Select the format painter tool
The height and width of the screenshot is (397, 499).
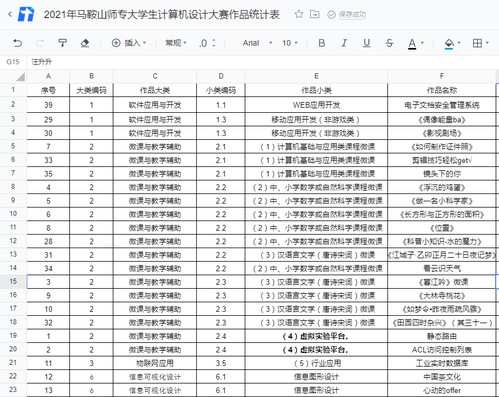[x=62, y=43]
